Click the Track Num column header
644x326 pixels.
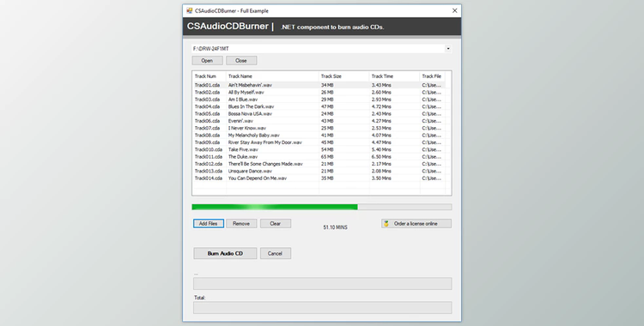point(209,76)
